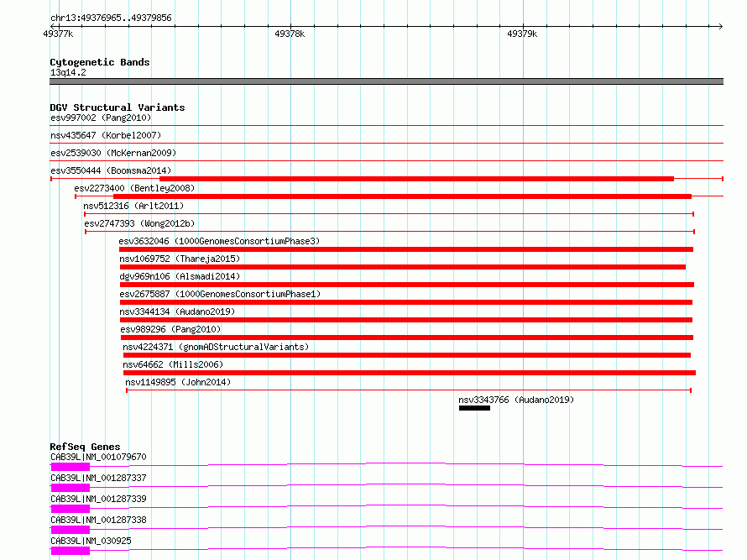Image resolution: width=747 pixels, height=560 pixels.
Task: Click the red bar under nsv64662
Action: pyautogui.click(x=410, y=373)
